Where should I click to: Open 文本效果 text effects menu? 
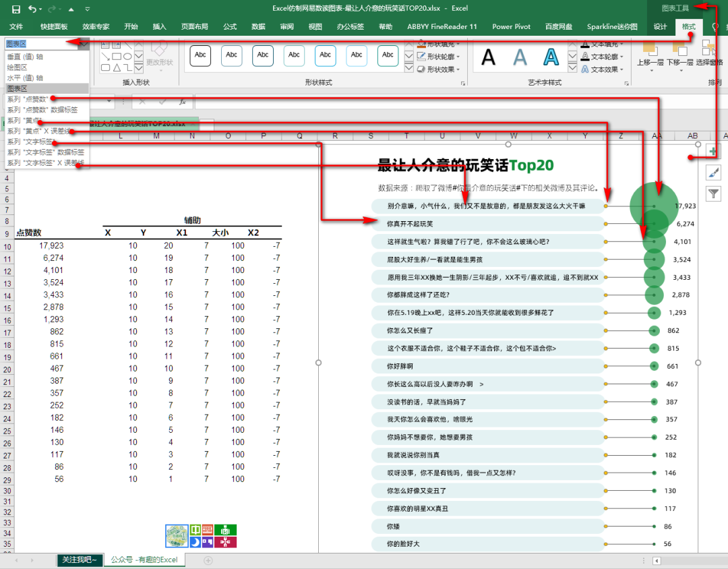[602, 69]
